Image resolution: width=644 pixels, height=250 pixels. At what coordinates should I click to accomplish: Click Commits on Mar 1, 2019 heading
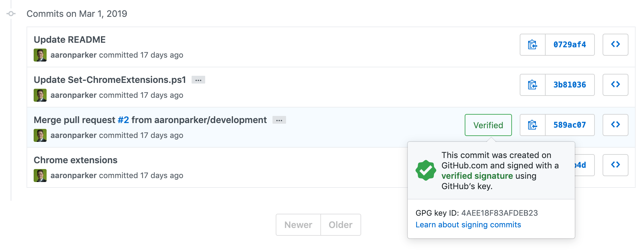point(77,14)
